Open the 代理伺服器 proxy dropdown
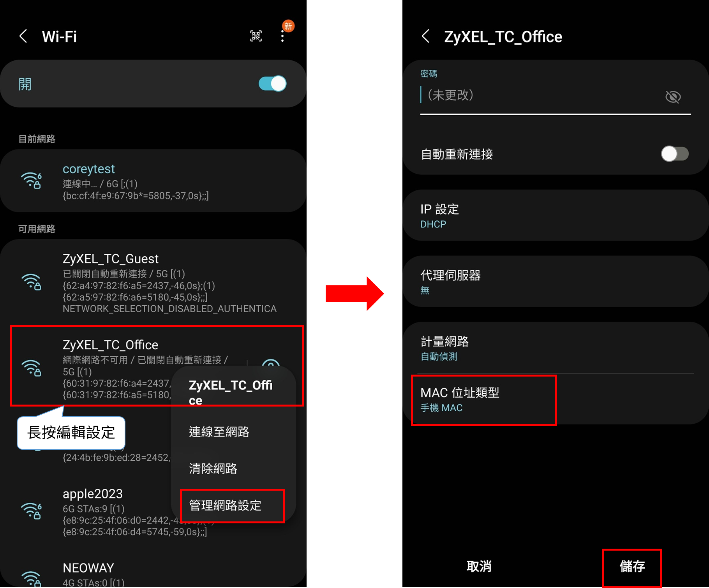Viewport: 709px width, 588px height. (x=556, y=281)
